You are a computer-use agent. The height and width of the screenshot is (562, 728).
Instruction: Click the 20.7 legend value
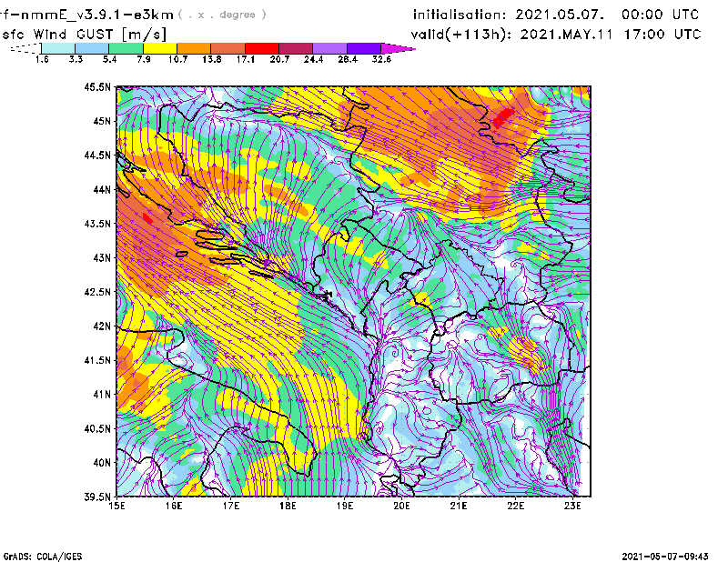point(279,59)
